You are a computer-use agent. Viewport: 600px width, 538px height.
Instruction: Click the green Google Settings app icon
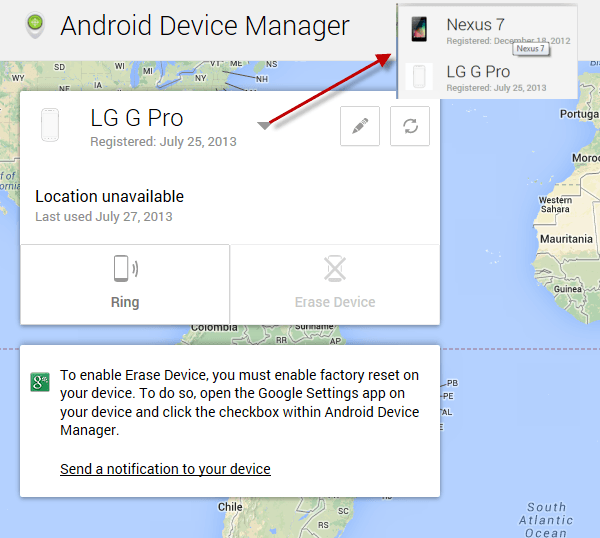coord(40,382)
